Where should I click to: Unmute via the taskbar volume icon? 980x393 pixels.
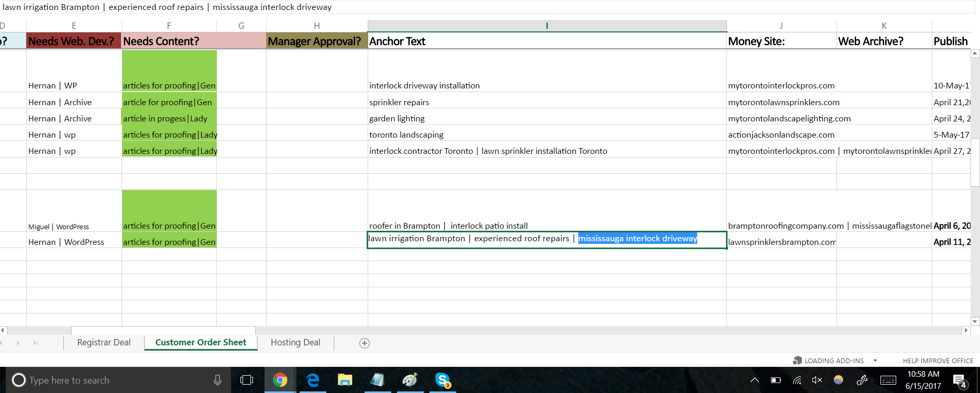(x=817, y=380)
